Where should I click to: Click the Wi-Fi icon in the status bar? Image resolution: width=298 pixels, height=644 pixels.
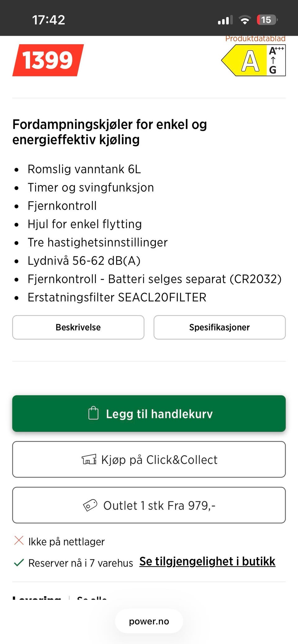pos(245,19)
